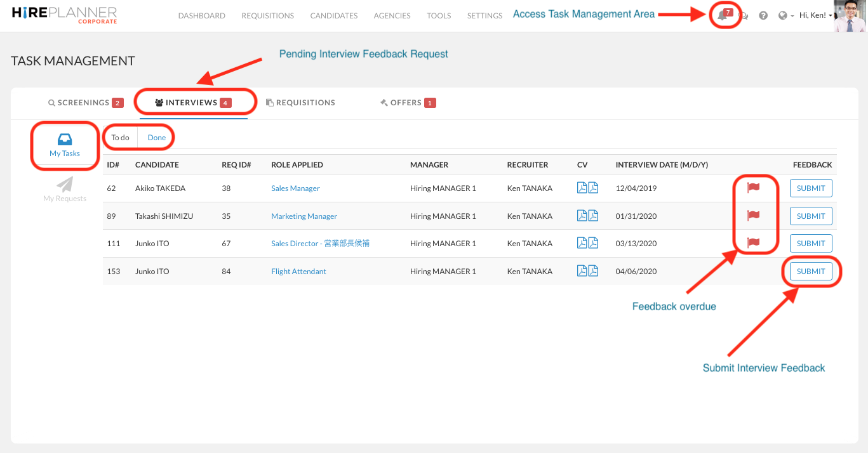Open the notifications bell with 7 alerts
Viewport: 868px width, 453px height.
[x=723, y=16]
